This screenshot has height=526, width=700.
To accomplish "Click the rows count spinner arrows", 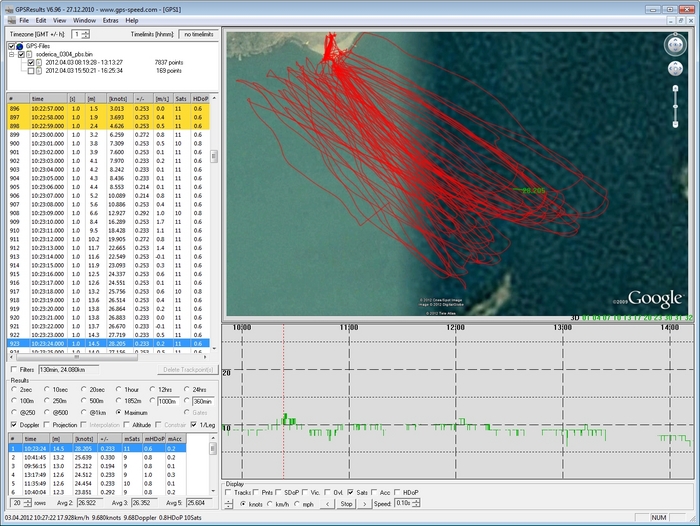I will (x=27, y=503).
